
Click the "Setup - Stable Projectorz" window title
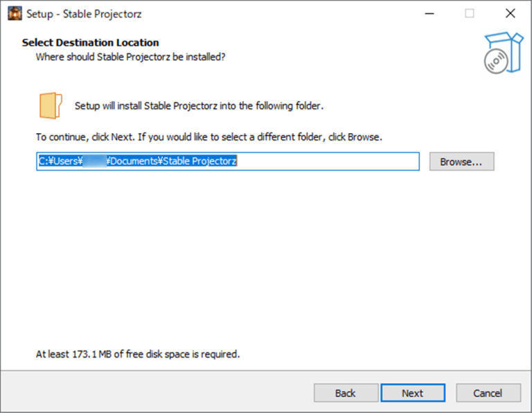pyautogui.click(x=84, y=13)
